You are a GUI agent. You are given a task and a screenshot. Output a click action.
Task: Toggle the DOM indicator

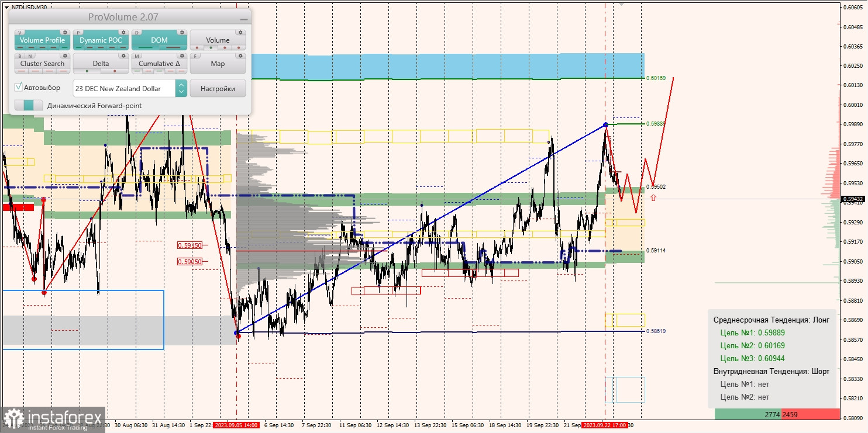(159, 40)
